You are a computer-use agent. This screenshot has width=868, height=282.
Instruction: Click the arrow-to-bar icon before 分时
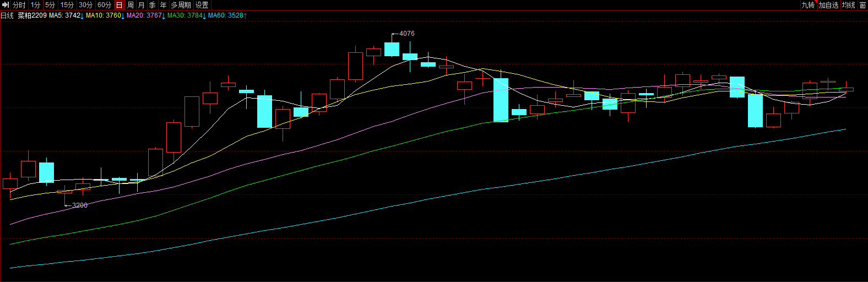(x=6, y=5)
